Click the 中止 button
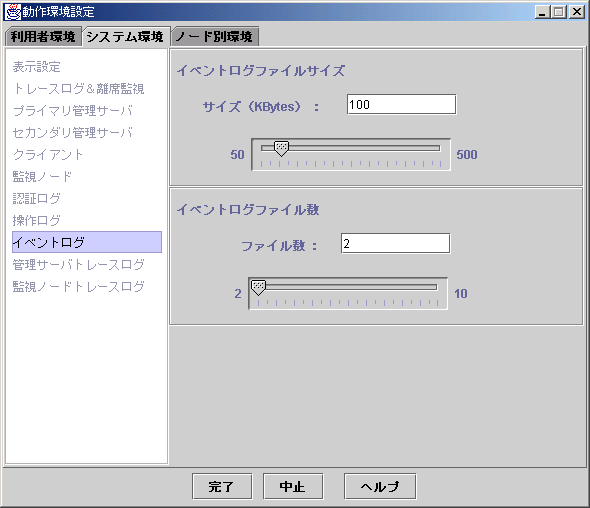This screenshot has height=508, width=590. point(293,486)
